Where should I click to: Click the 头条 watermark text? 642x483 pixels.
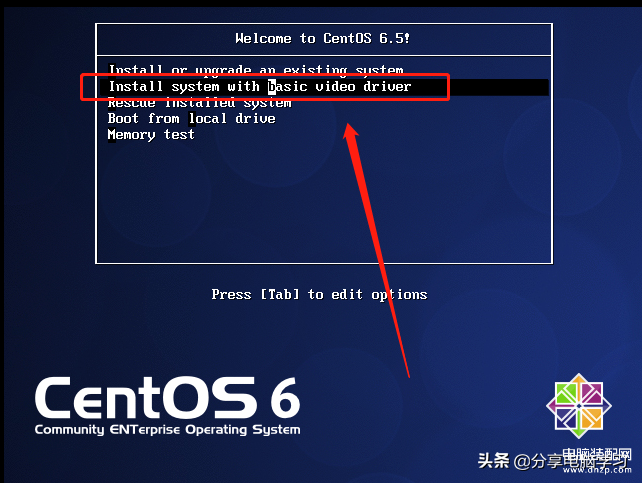point(493,461)
